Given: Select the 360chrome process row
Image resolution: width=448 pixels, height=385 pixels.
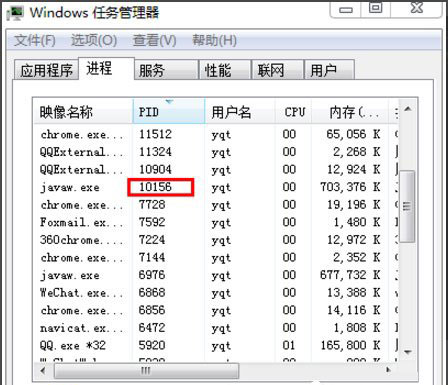Looking at the screenshot, I should click(216, 240).
